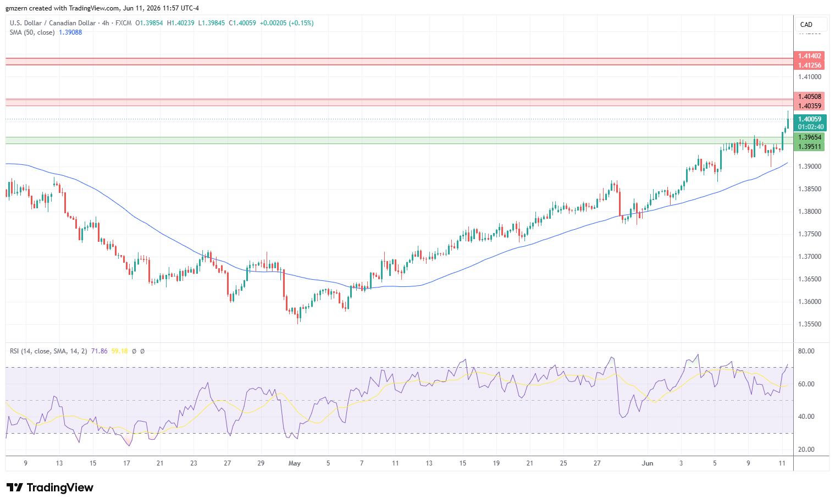Image resolution: width=835 pixels, height=504 pixels.
Task: Click the RSI (14, close, SMA, 14, 2) label
Action: [x=48, y=351]
